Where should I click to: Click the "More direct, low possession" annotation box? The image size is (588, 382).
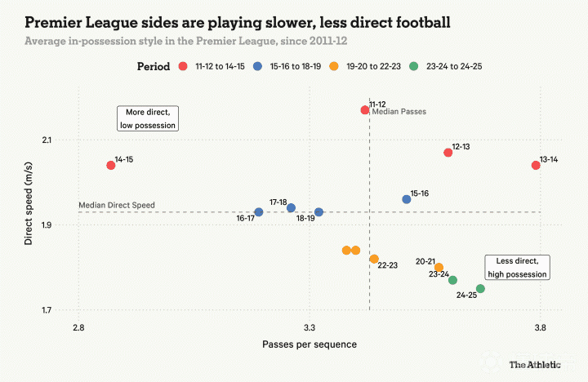[x=148, y=118]
